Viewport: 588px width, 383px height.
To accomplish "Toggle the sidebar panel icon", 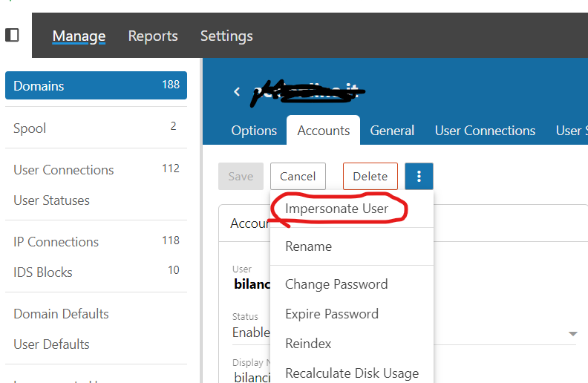I will (12, 35).
